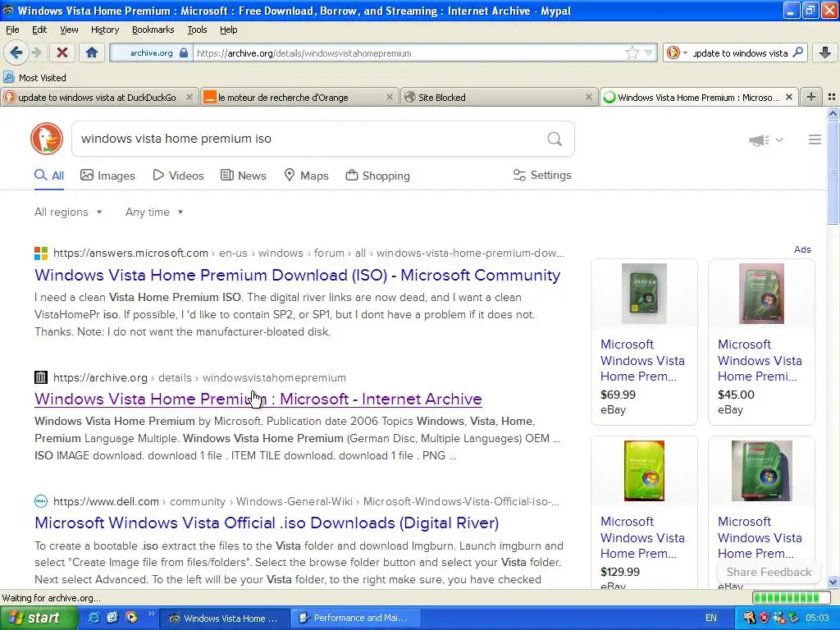Image resolution: width=840 pixels, height=630 pixels.
Task: Click the DuckDuckGo duck logo
Action: [47, 139]
